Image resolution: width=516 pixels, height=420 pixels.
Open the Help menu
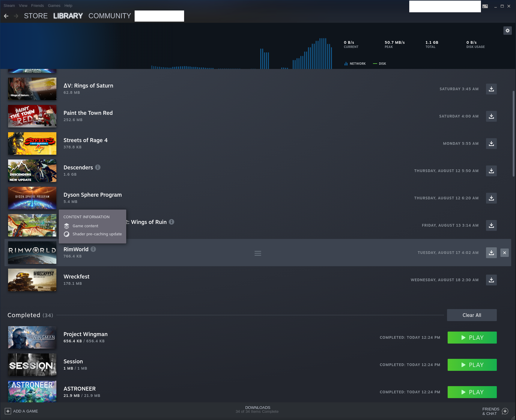68,6
